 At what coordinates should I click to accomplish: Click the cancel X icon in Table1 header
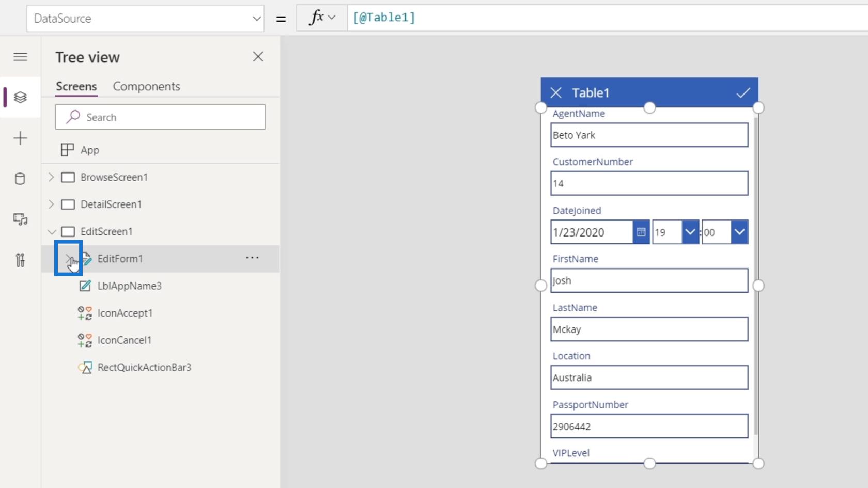tap(556, 93)
